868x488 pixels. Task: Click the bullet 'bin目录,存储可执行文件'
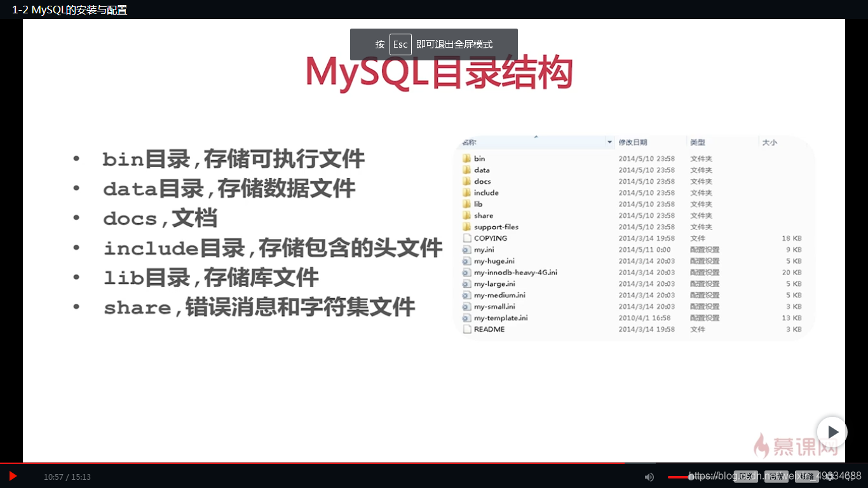[234, 159]
